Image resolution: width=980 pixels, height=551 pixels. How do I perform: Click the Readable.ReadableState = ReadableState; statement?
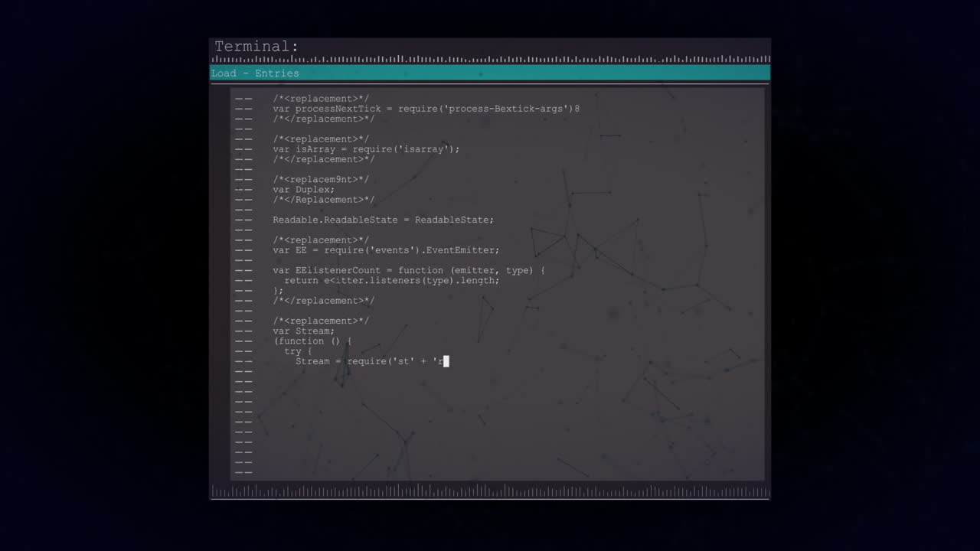[x=383, y=220]
